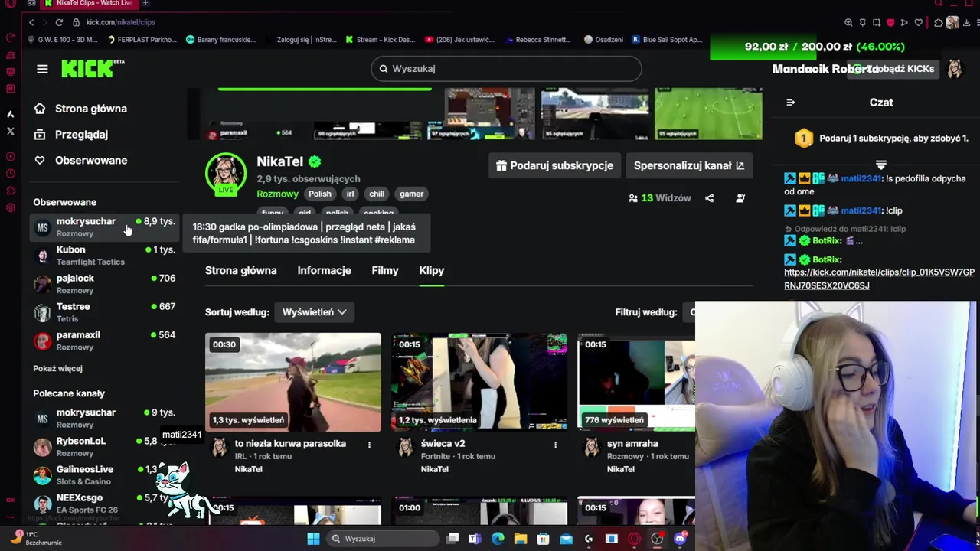Switch to the Filmy tab
This screenshot has width=980, height=551.
385,270
